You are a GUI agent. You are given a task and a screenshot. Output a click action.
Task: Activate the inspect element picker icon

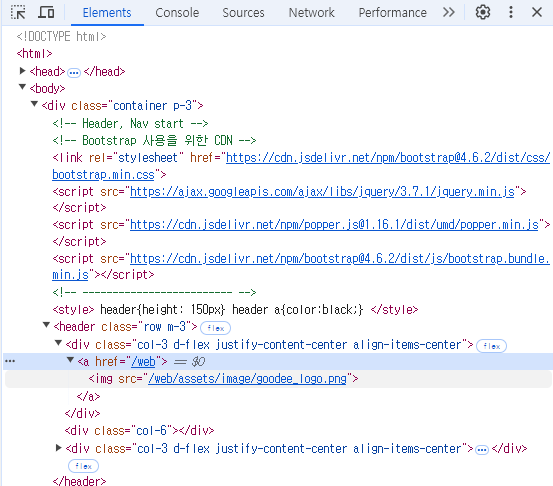[18, 13]
